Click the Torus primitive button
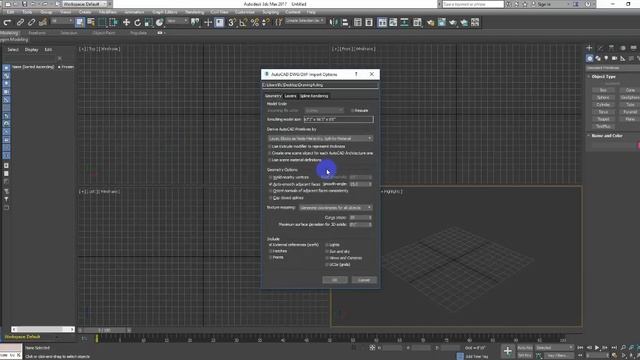The height and width of the screenshot is (360, 640). pos(603,112)
